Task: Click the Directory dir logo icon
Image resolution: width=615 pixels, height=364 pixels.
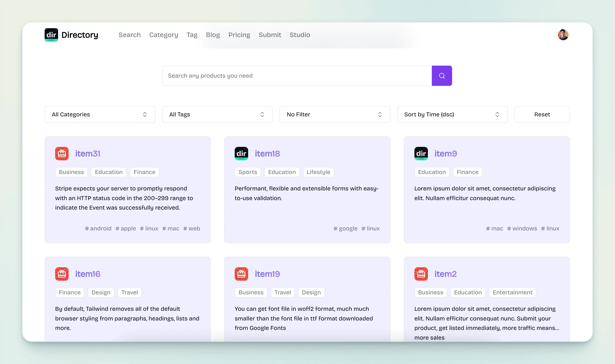Action: click(51, 35)
